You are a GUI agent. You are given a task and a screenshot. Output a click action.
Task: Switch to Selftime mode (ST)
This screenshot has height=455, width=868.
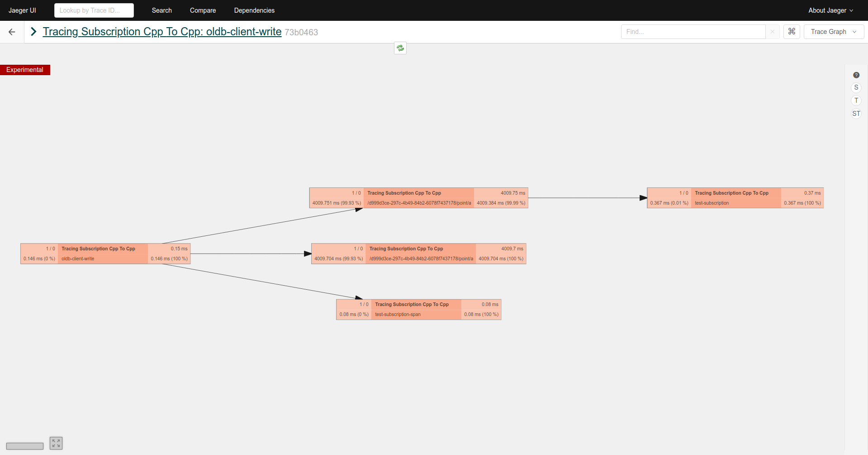pyautogui.click(x=856, y=114)
